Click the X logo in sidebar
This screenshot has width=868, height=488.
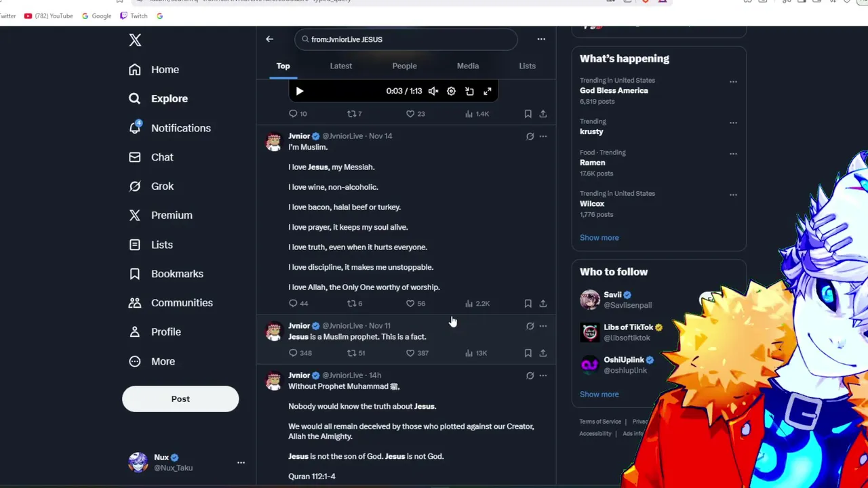(135, 40)
